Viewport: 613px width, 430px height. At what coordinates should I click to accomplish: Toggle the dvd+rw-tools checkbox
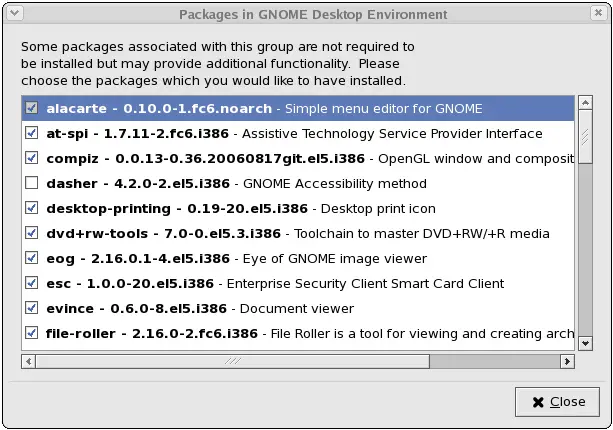point(31,233)
